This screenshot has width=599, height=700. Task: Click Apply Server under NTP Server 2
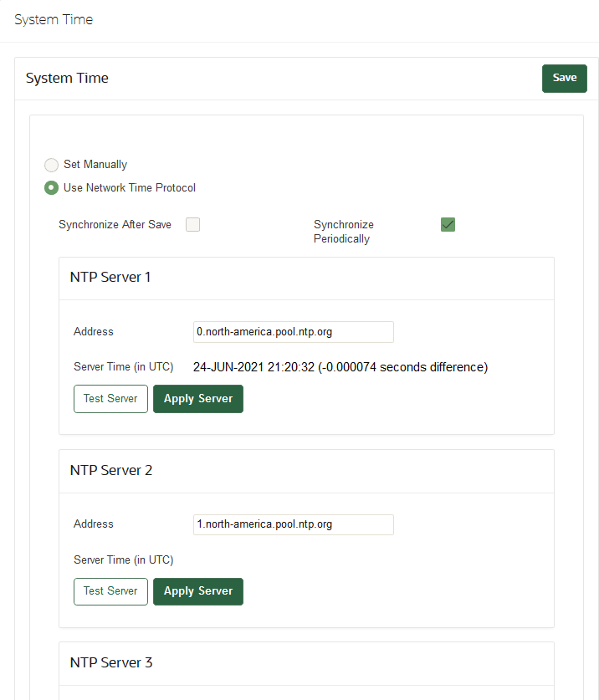click(198, 591)
